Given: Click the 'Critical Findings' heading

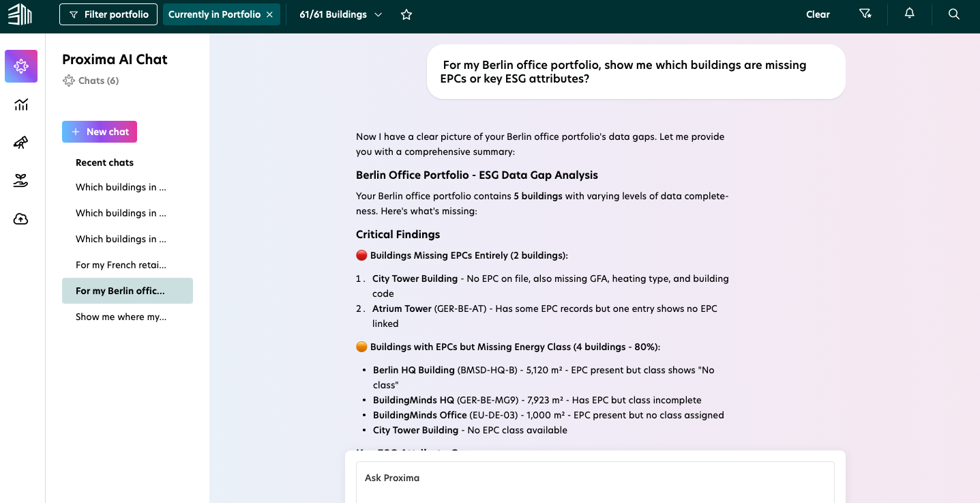Looking at the screenshot, I should [x=398, y=234].
